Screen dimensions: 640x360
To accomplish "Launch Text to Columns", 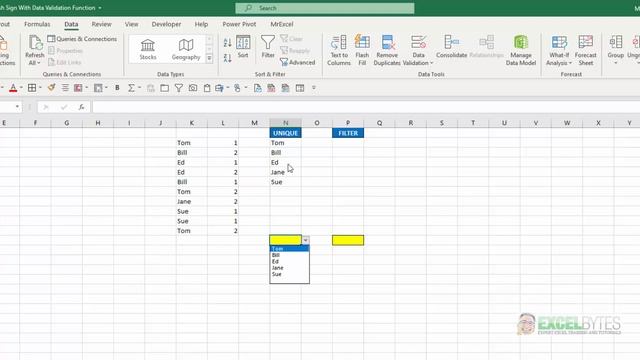I will 339,50.
